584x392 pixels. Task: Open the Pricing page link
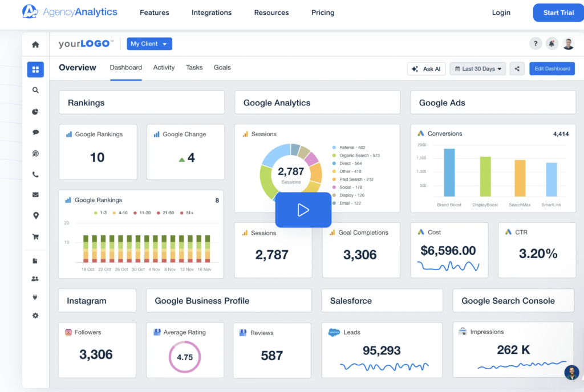tap(323, 13)
